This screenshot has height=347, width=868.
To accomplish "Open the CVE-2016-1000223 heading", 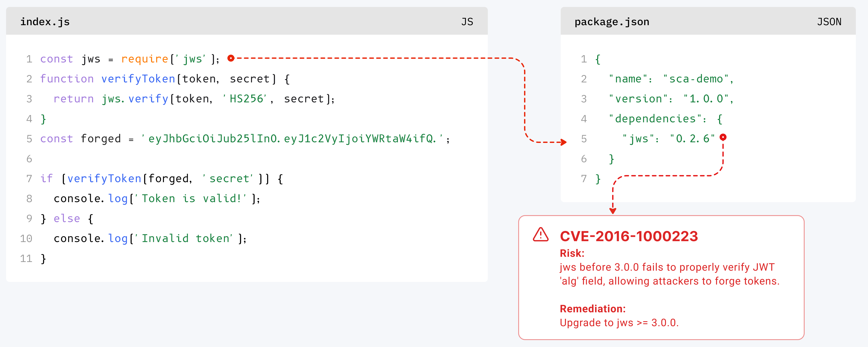I will 628,236.
